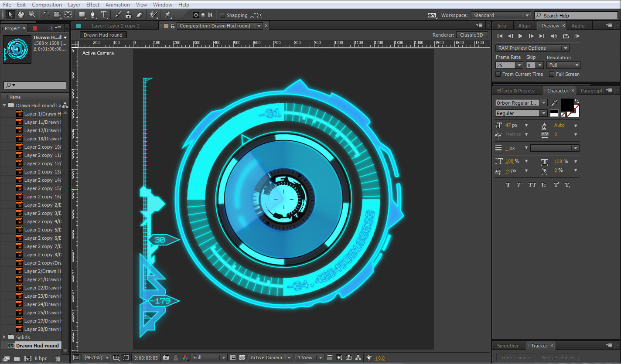The height and width of the screenshot is (364, 621).
Task: Enable Full Screen preview checkbox
Action: (552, 74)
